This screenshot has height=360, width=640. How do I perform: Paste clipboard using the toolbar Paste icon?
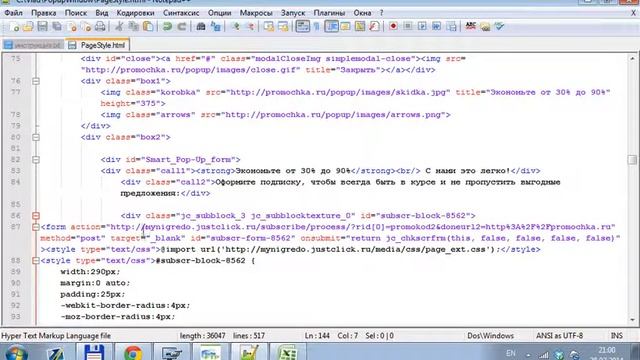[148, 27]
